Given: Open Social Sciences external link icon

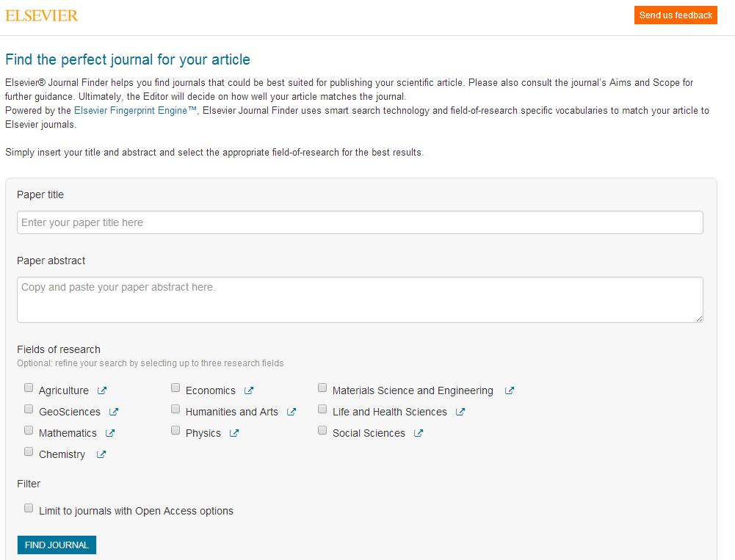Looking at the screenshot, I should point(419,433).
